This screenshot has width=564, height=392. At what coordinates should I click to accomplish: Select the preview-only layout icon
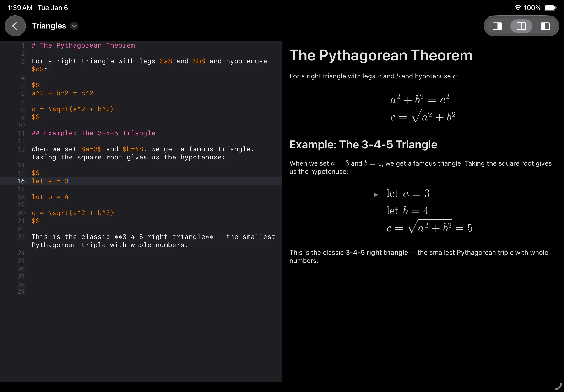[x=545, y=26]
